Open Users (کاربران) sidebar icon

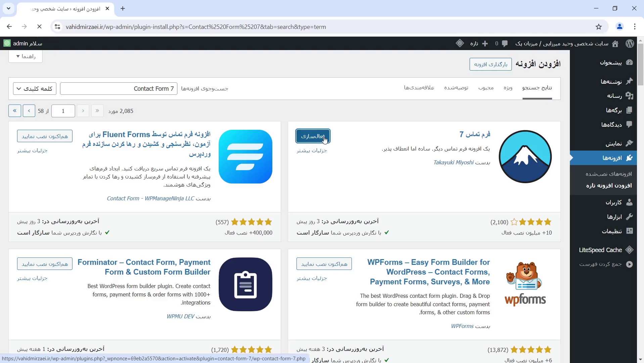(x=630, y=202)
